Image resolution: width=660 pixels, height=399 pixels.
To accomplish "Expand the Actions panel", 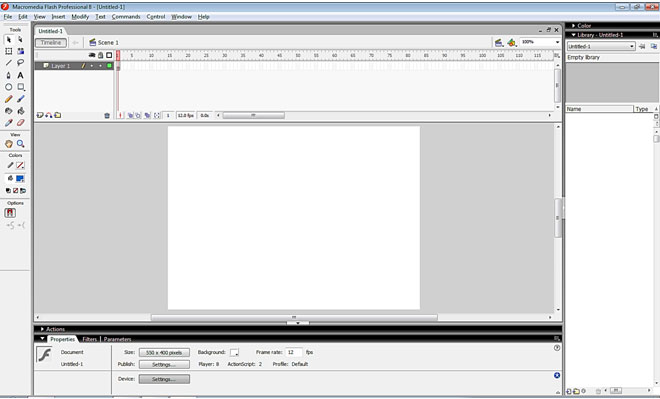I will 42,329.
